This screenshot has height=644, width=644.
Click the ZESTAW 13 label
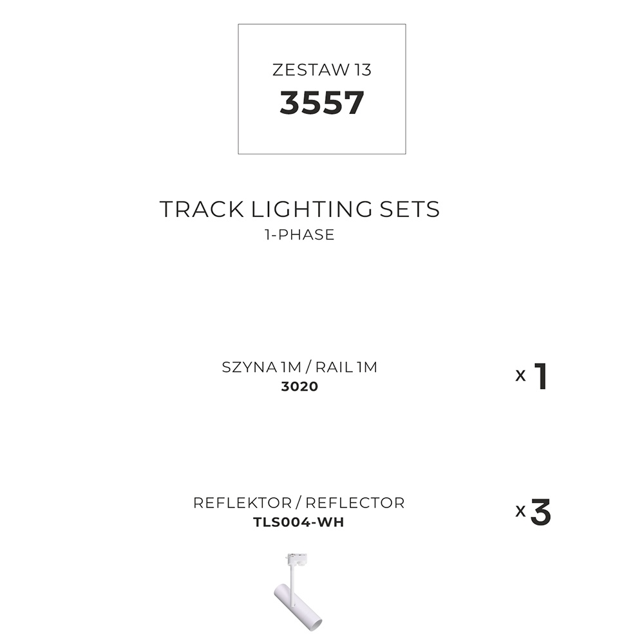(322, 70)
